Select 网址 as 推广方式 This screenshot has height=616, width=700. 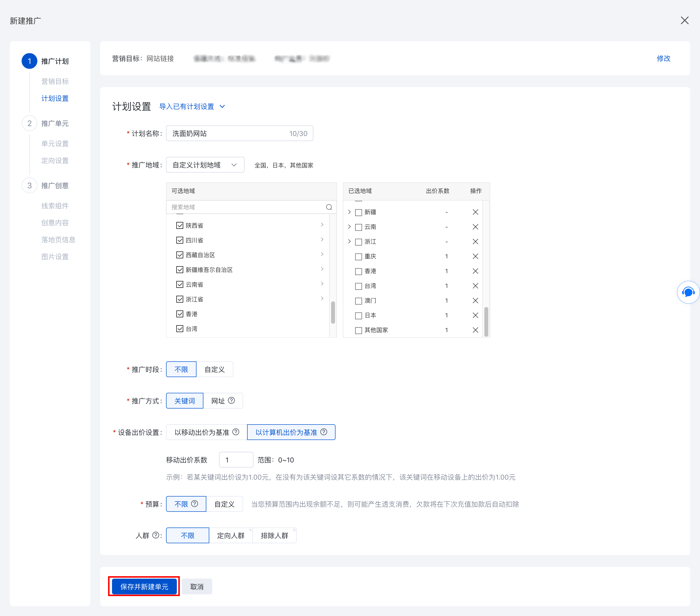[223, 401]
